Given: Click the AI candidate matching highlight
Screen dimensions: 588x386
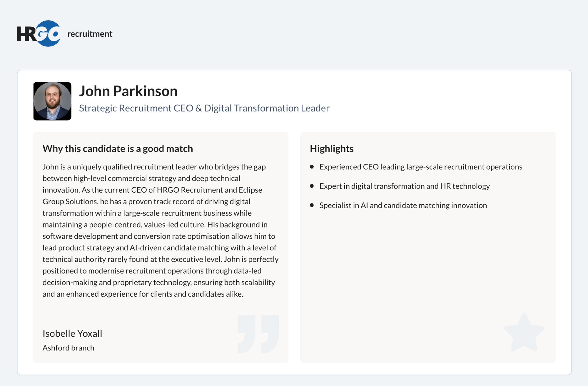Looking at the screenshot, I should tap(403, 205).
